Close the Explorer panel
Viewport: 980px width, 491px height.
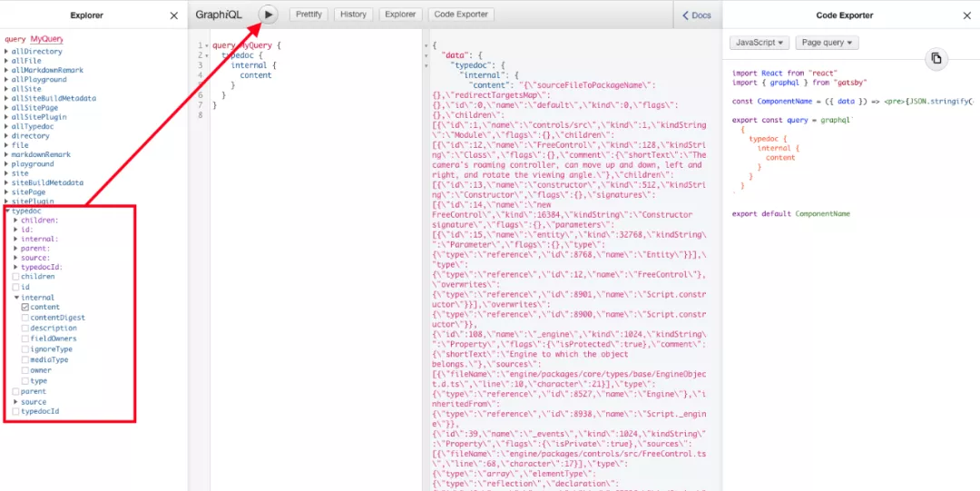pyautogui.click(x=174, y=15)
